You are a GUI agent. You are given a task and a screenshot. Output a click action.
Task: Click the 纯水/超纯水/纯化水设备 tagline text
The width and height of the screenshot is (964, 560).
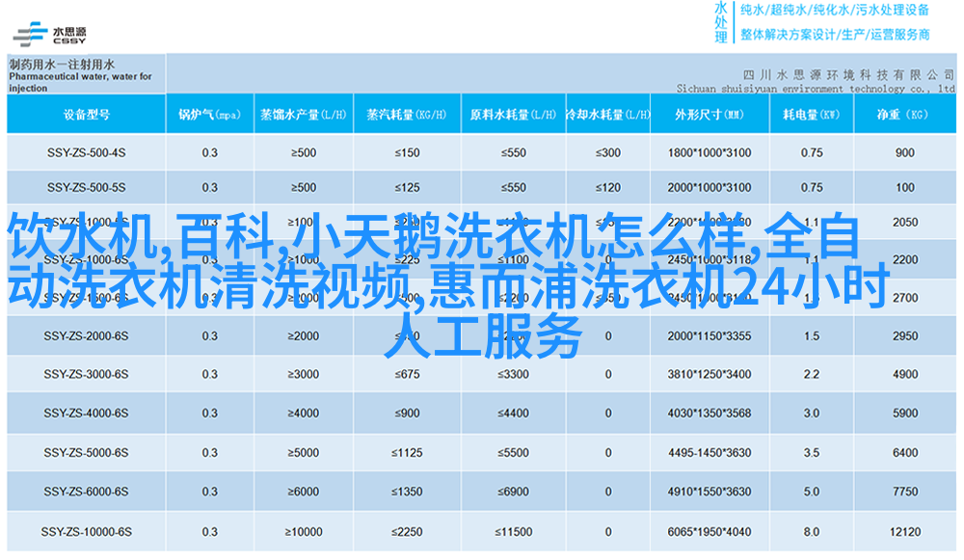coord(833,11)
